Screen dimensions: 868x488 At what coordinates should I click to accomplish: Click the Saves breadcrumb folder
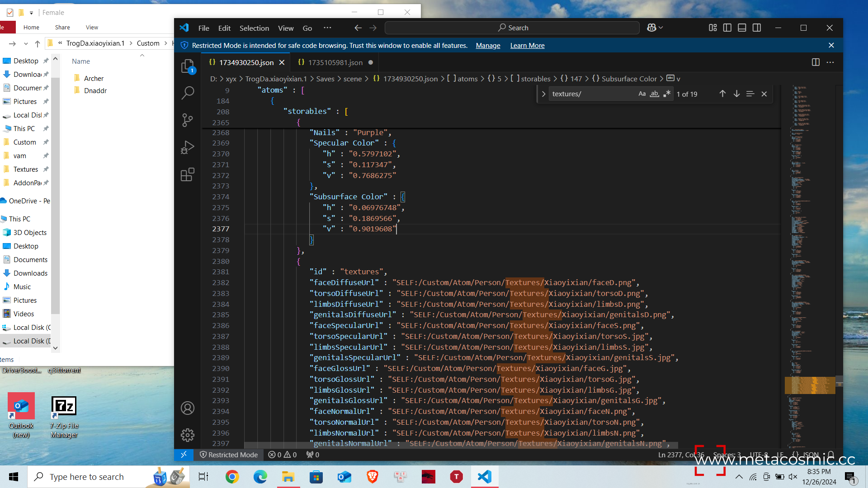pyautogui.click(x=325, y=79)
